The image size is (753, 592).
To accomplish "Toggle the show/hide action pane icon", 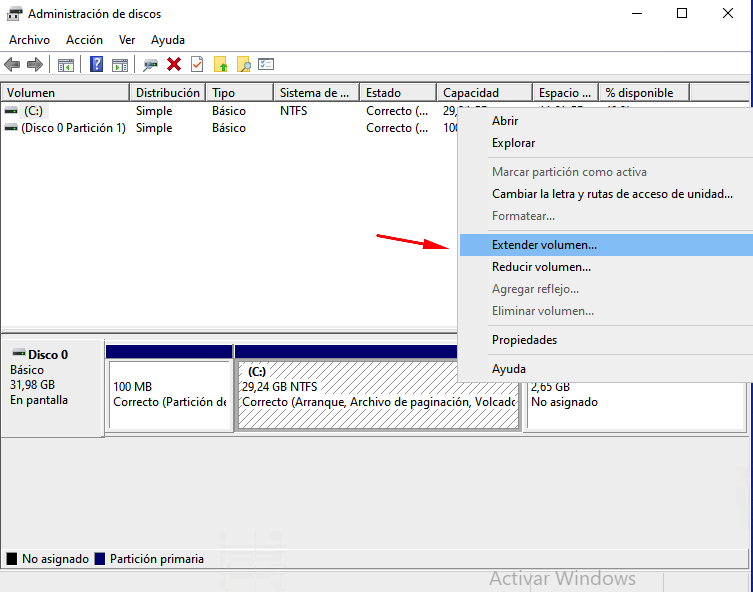I will point(120,64).
